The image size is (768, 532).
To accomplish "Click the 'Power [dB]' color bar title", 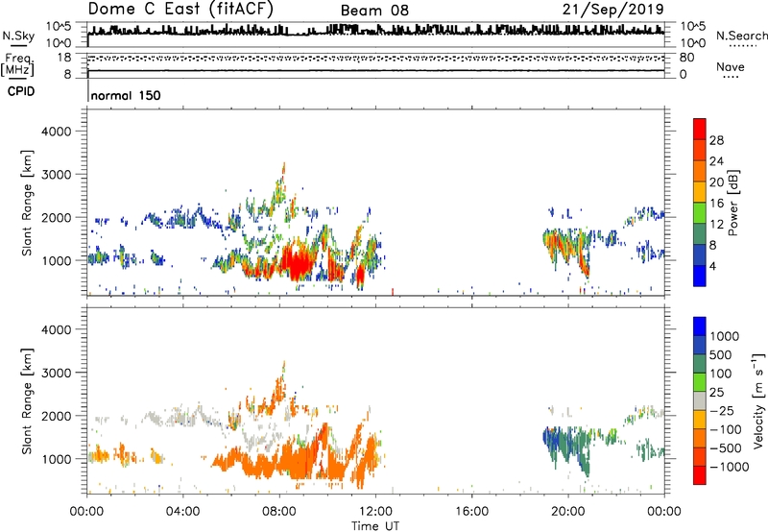I will [x=732, y=203].
